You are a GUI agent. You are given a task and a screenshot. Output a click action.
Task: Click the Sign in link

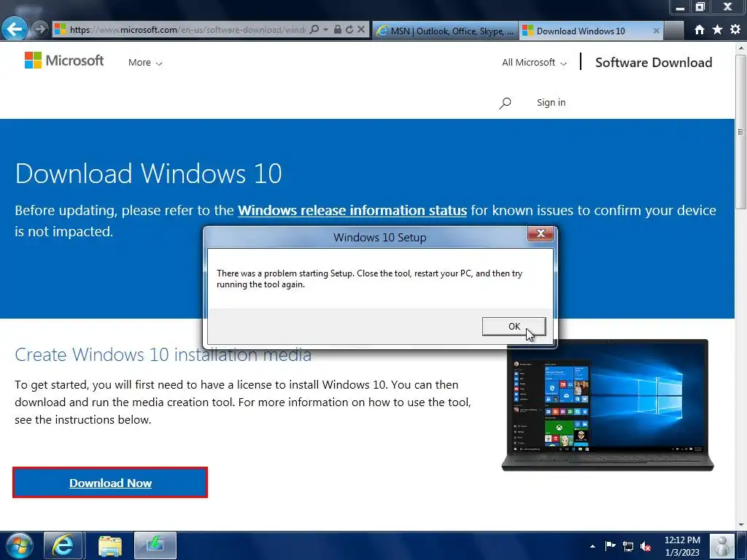pos(551,102)
